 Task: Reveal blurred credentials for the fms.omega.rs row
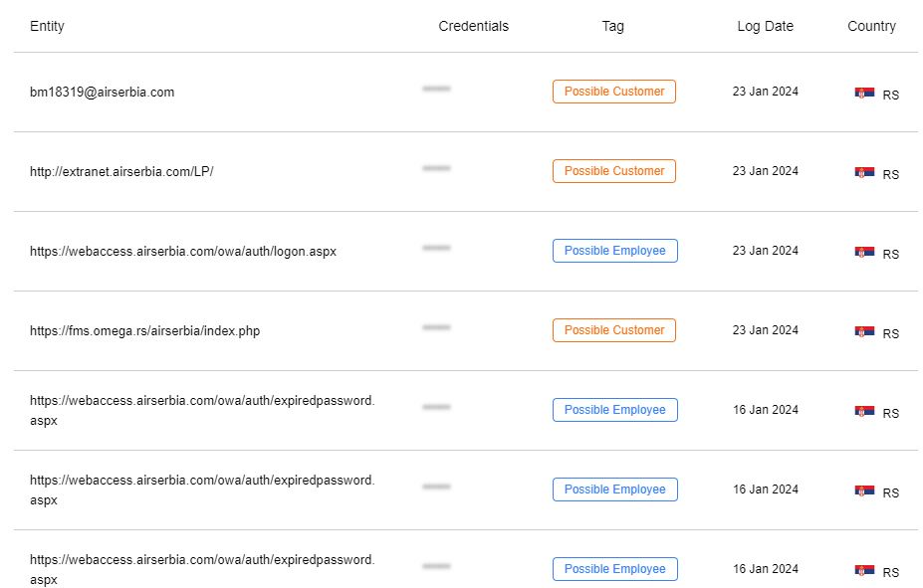click(x=436, y=327)
